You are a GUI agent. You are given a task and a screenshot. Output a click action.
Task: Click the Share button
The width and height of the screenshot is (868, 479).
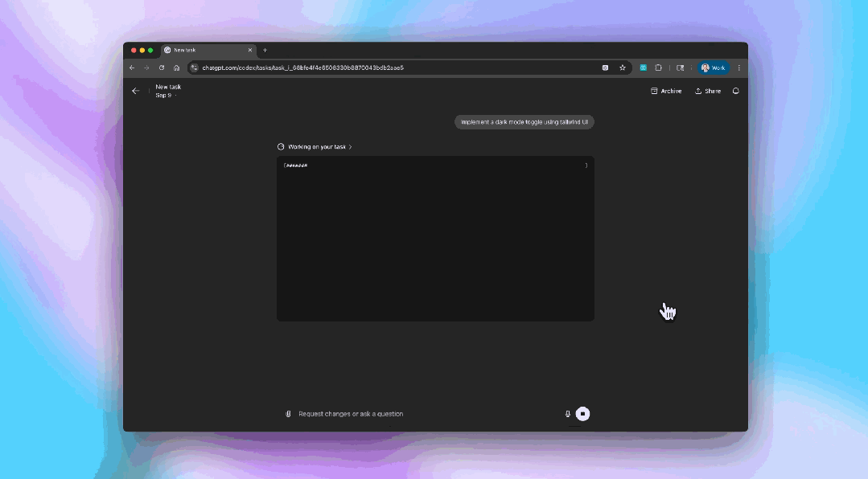[x=708, y=91]
